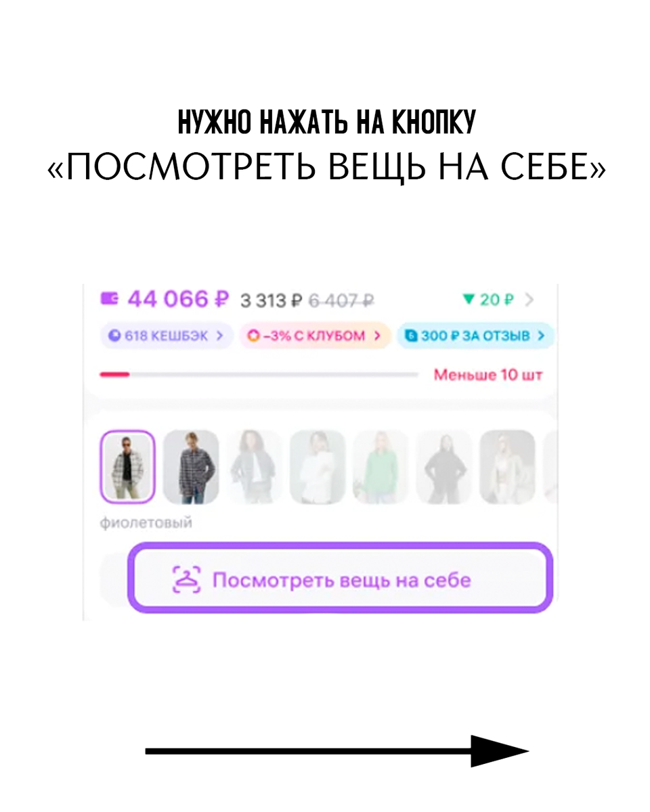Tap "Посмотреть вещь на себе" button
The image size is (650, 812).
(x=340, y=580)
